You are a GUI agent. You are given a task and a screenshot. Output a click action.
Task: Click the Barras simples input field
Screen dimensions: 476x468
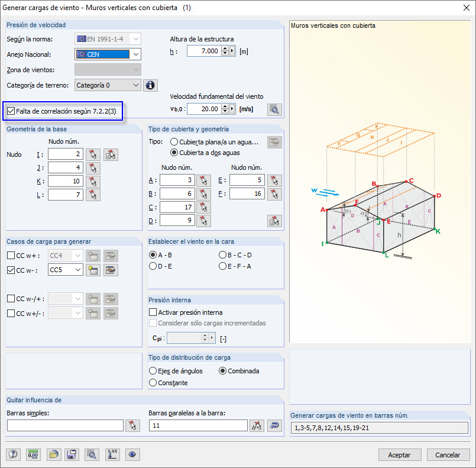point(65,425)
